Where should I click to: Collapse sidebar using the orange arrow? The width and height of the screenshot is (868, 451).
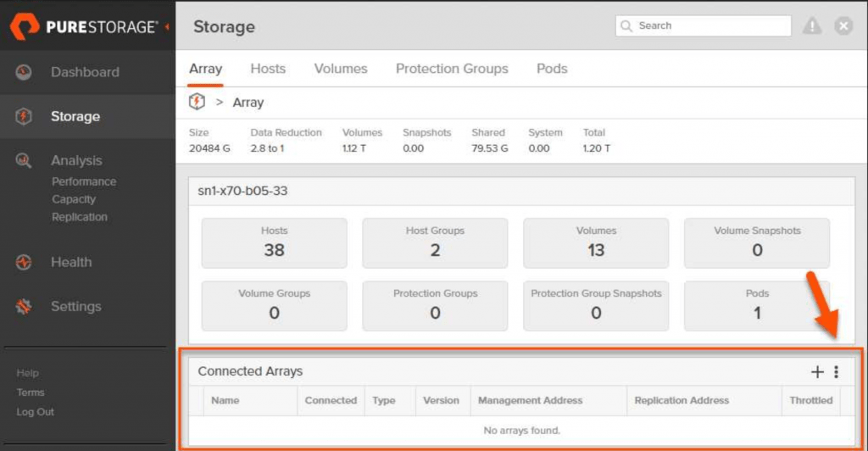coord(167,26)
